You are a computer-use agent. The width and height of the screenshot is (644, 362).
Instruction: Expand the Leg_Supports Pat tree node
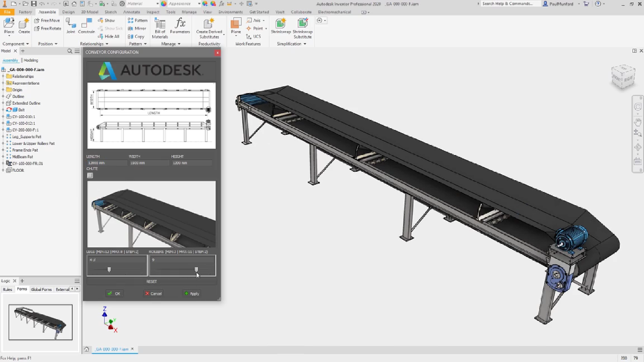click(x=3, y=137)
